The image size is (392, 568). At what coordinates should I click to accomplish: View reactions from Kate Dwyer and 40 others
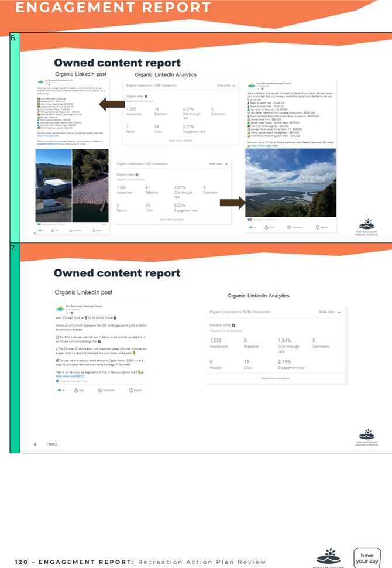262,220
